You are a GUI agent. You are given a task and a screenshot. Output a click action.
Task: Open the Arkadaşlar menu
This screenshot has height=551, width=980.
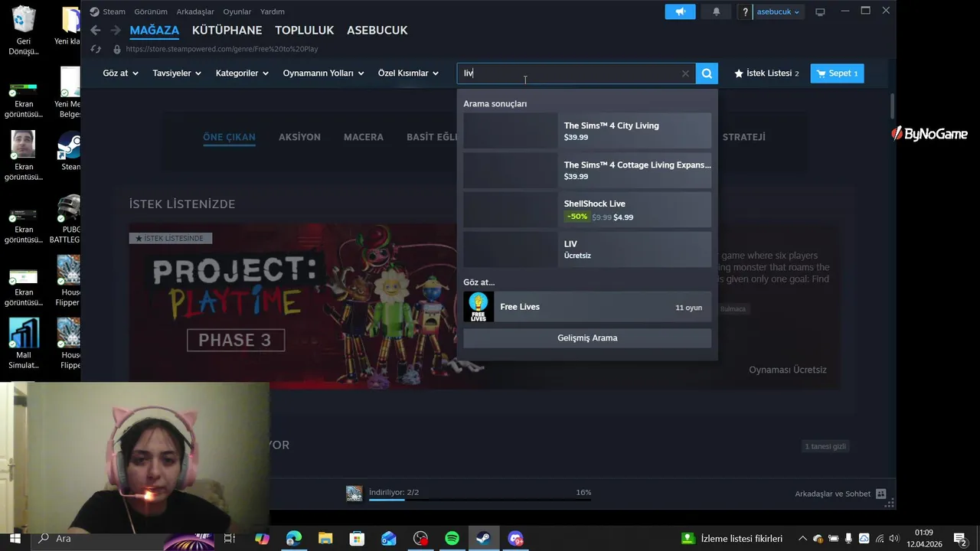pyautogui.click(x=195, y=11)
